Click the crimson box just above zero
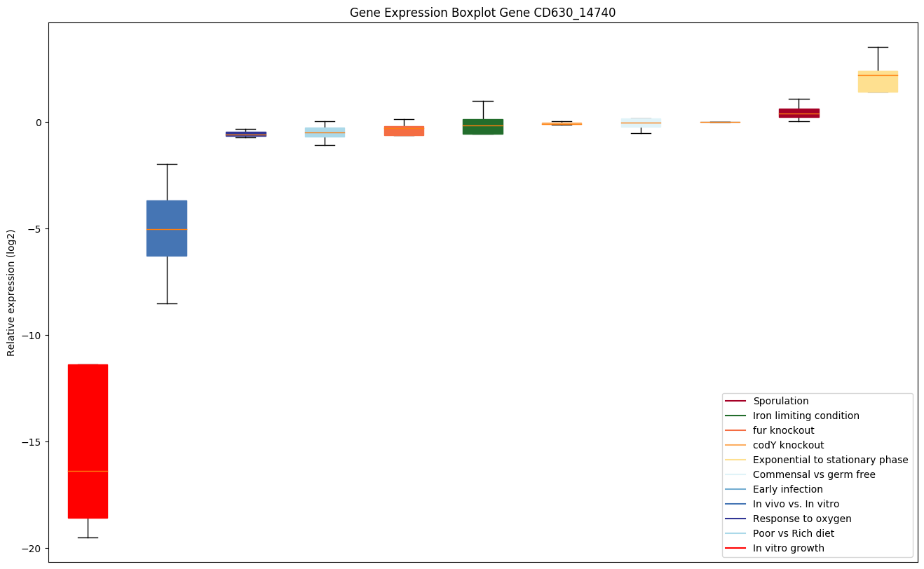This screenshot has width=924, height=569. tap(799, 113)
